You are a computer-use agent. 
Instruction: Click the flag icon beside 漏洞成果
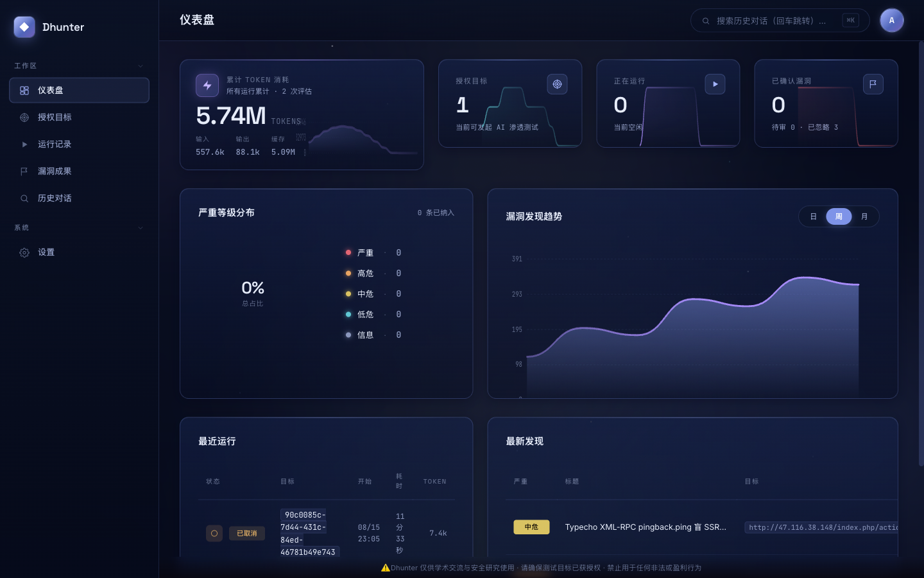[24, 171]
